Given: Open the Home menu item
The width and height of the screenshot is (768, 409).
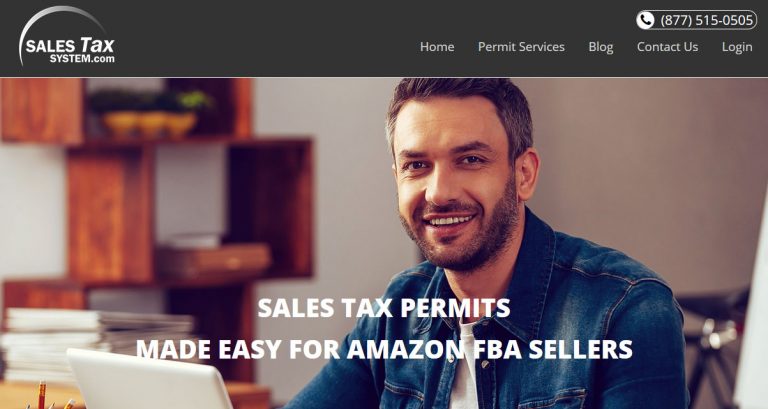Looking at the screenshot, I should [437, 47].
